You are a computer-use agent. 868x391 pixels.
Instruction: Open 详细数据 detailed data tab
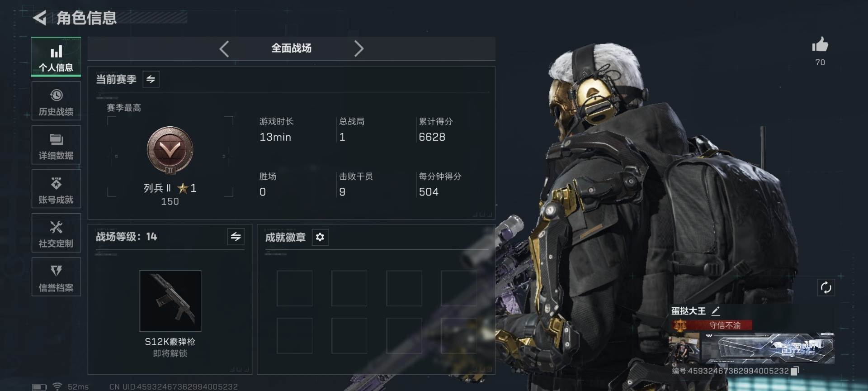pos(56,145)
